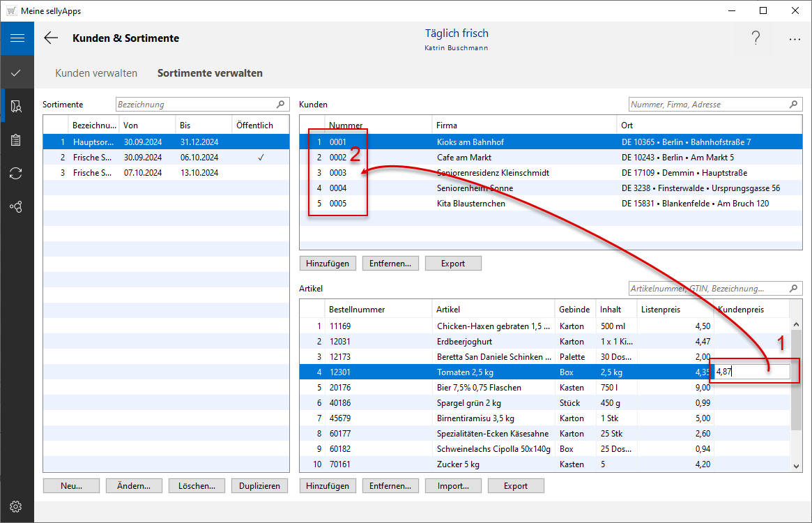Viewport: 812px width, 523px height.
Task: Select the Sortimente verwalten tab
Action: pos(210,73)
